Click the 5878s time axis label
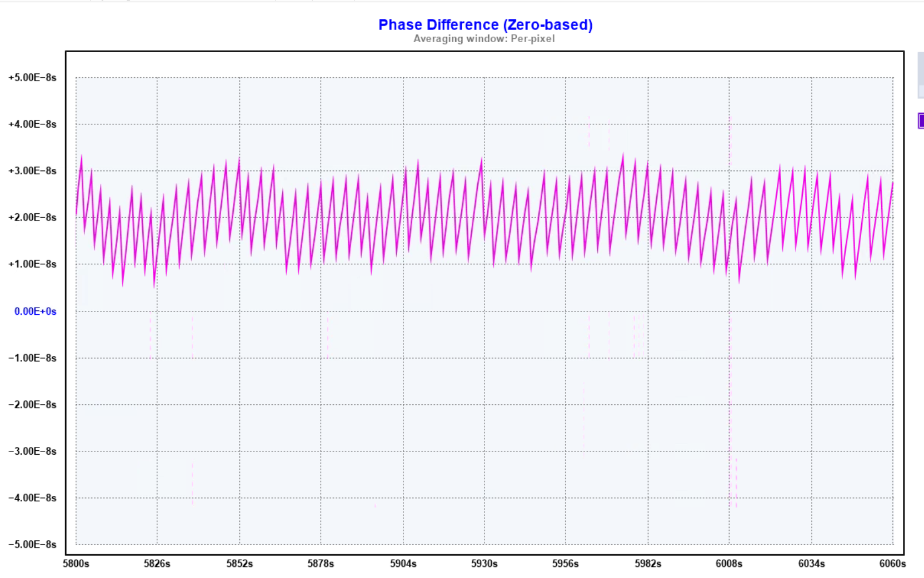The image size is (924, 578). coord(321,564)
